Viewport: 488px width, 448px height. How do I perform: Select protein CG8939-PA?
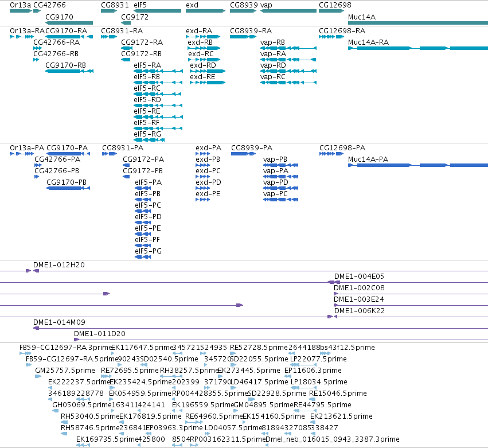243,154
